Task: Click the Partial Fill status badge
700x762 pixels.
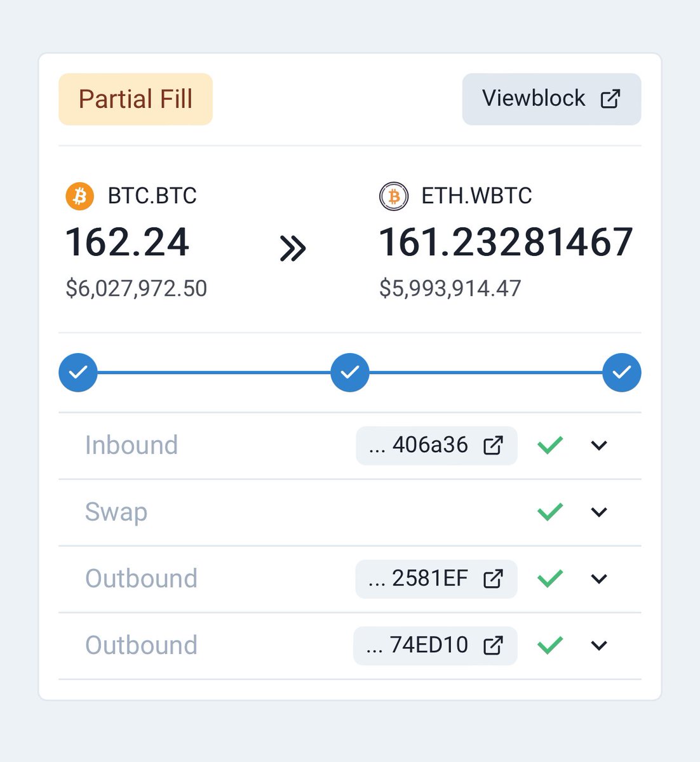Action: click(135, 99)
